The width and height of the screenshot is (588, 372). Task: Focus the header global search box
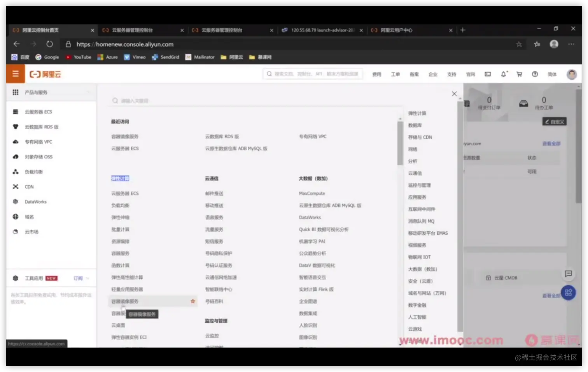pyautogui.click(x=313, y=74)
